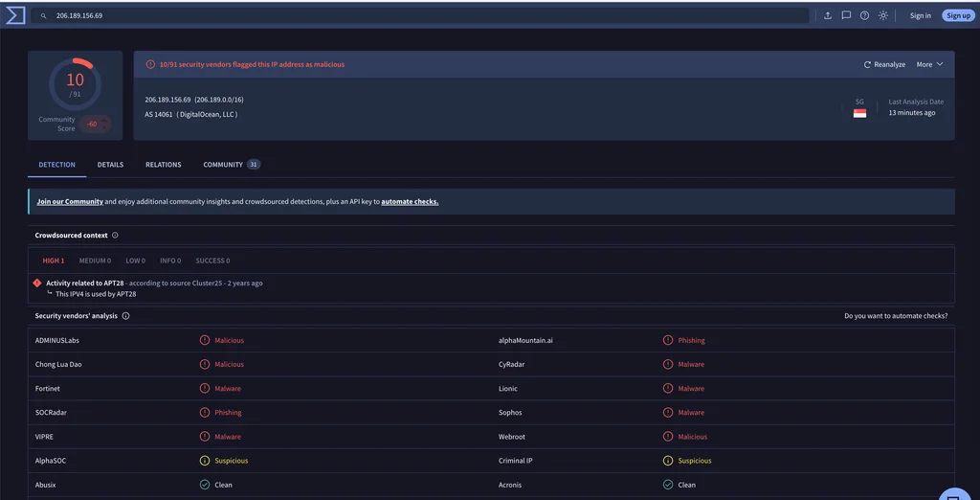Click info icon beside Crowdsourced context
The image size is (980, 500).
(x=115, y=236)
